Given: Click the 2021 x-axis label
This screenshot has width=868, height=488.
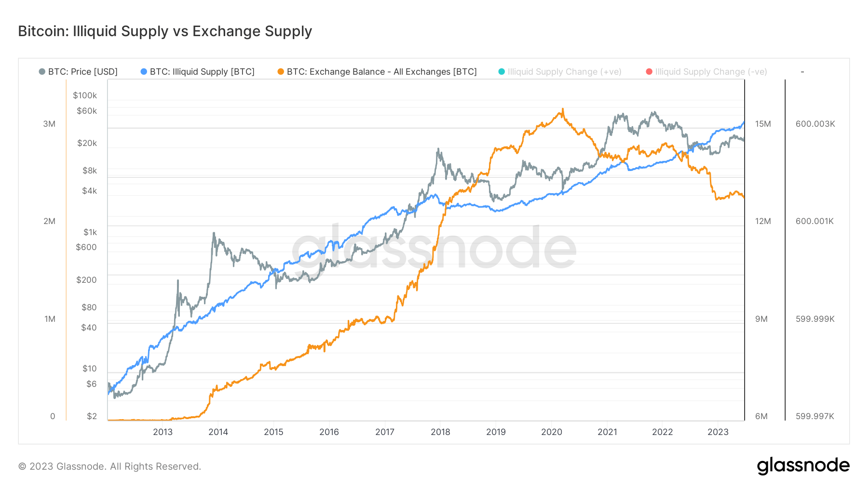Looking at the screenshot, I should pyautogui.click(x=607, y=432).
